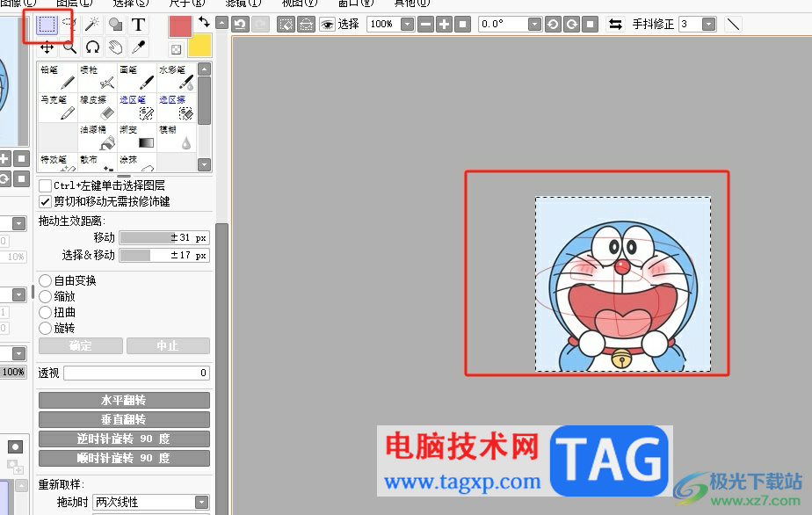Image resolution: width=812 pixels, height=515 pixels.
Task: Select the text tool
Action: [138, 25]
